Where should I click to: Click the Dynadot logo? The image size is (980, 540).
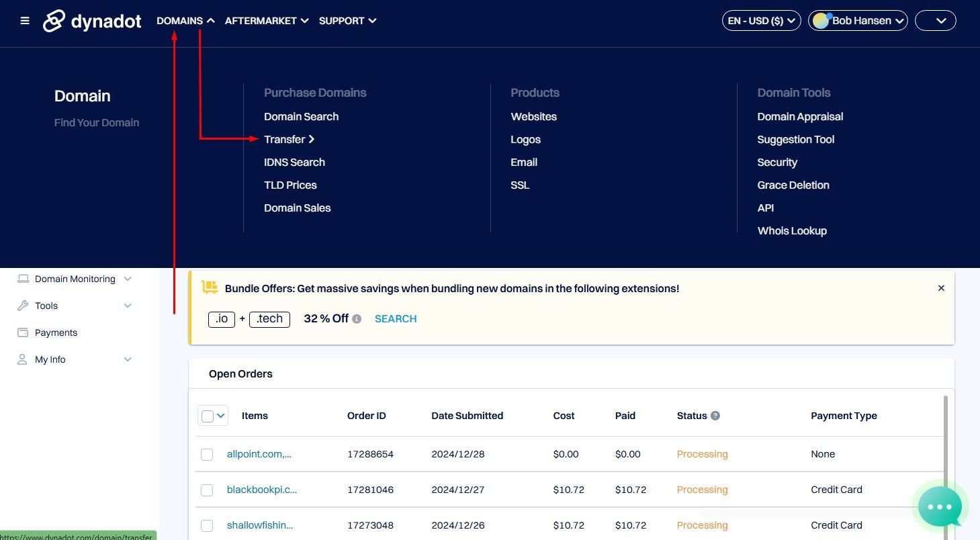[92, 21]
